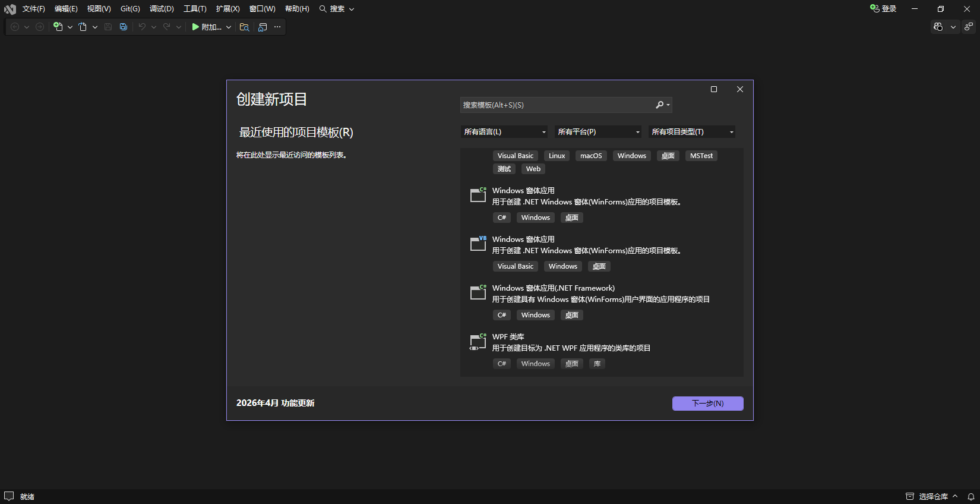Close the 创建新项目 dialog

[740, 89]
